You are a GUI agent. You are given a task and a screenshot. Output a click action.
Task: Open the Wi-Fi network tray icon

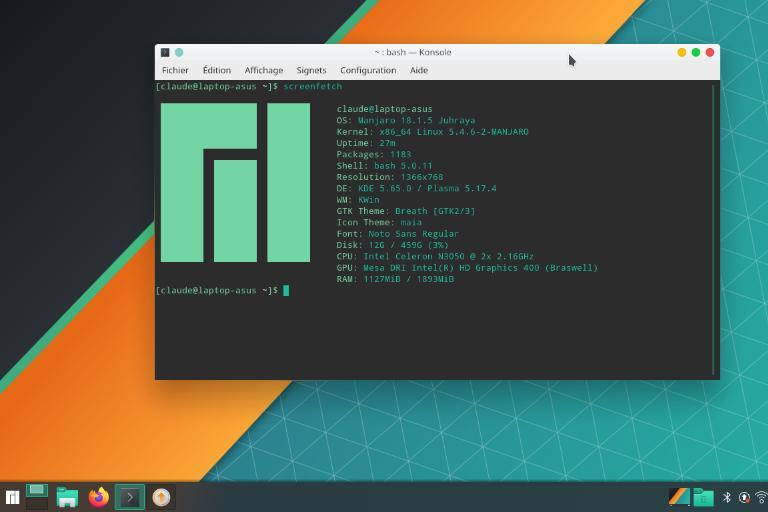coord(762,497)
